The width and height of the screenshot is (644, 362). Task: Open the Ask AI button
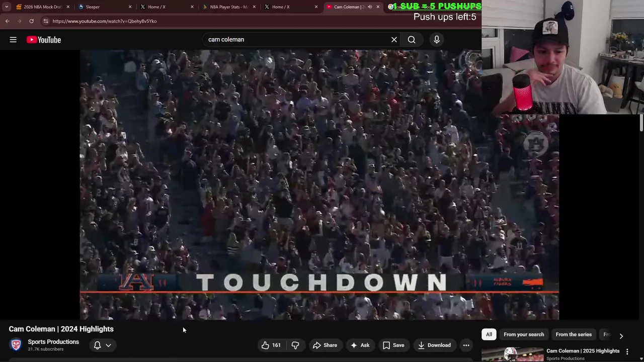coord(360,345)
